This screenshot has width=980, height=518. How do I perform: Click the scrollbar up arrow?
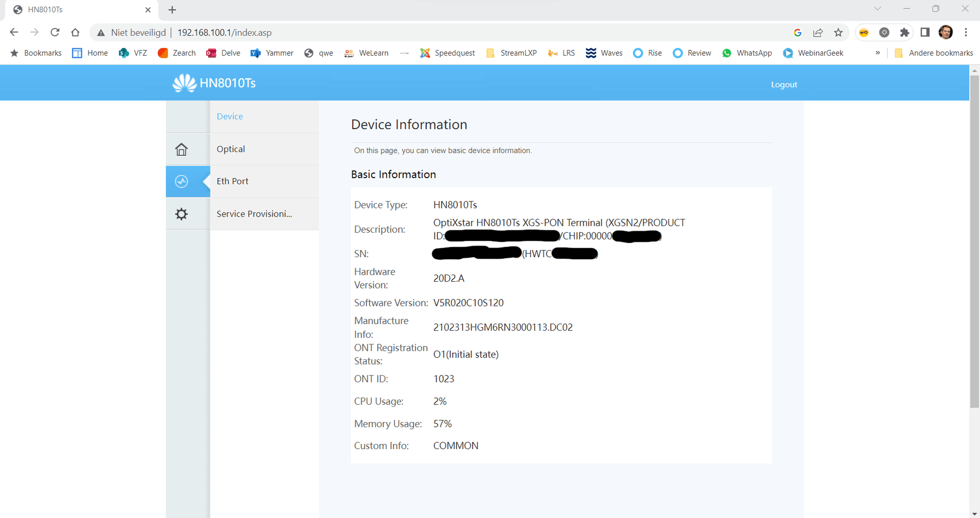pyautogui.click(x=975, y=71)
